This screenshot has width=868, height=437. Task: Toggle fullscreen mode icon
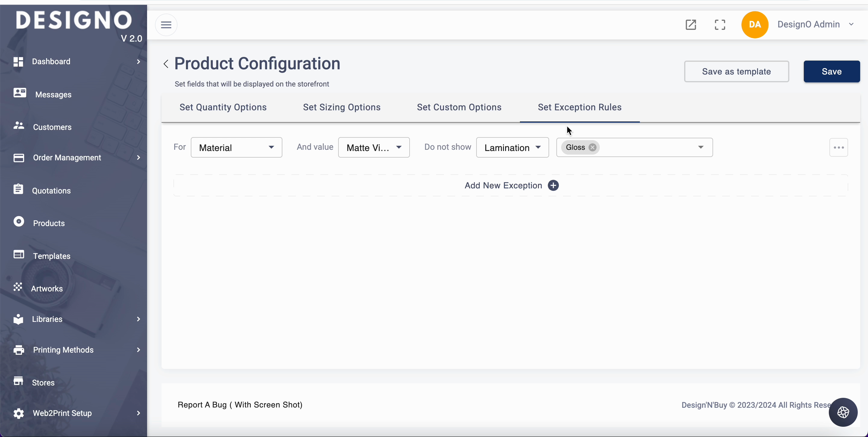coord(720,25)
